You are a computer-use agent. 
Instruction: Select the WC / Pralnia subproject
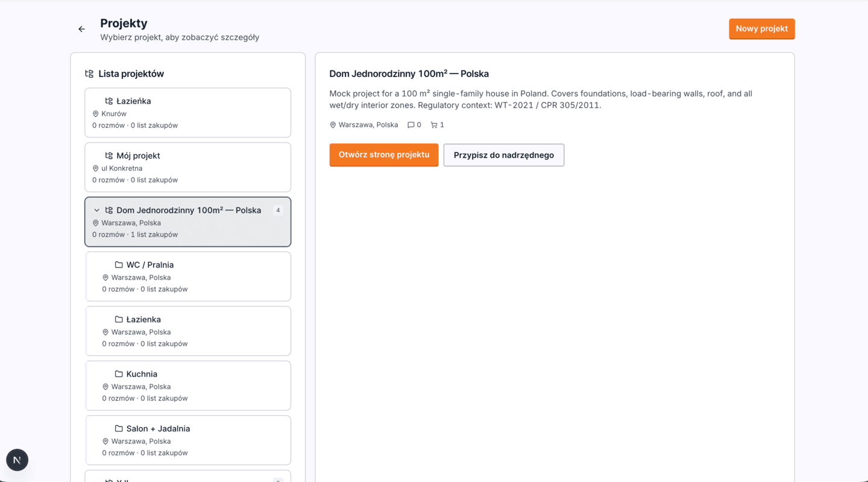coord(188,277)
